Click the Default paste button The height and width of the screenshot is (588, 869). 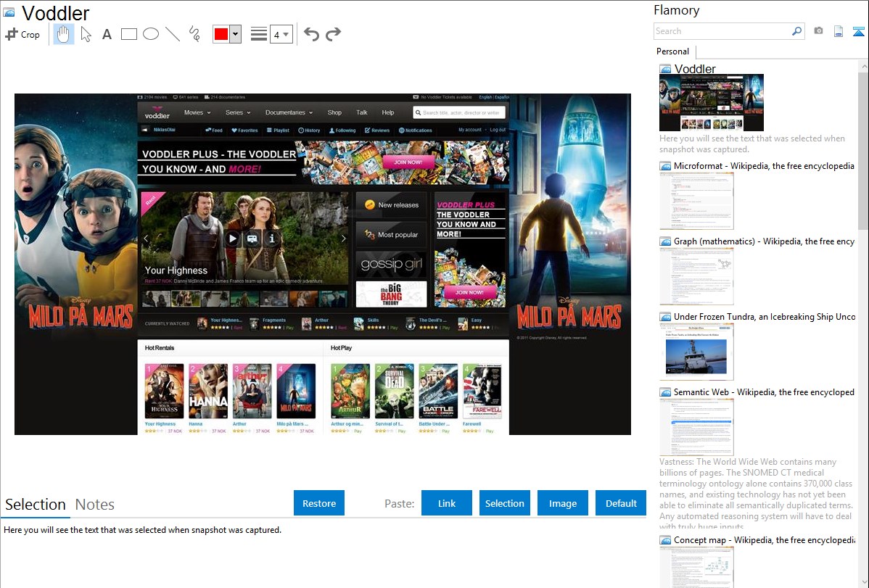click(621, 503)
